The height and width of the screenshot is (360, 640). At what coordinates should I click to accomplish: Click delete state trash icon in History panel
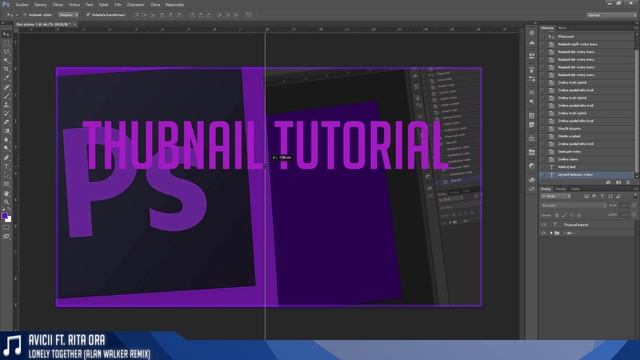pyautogui.click(x=628, y=182)
